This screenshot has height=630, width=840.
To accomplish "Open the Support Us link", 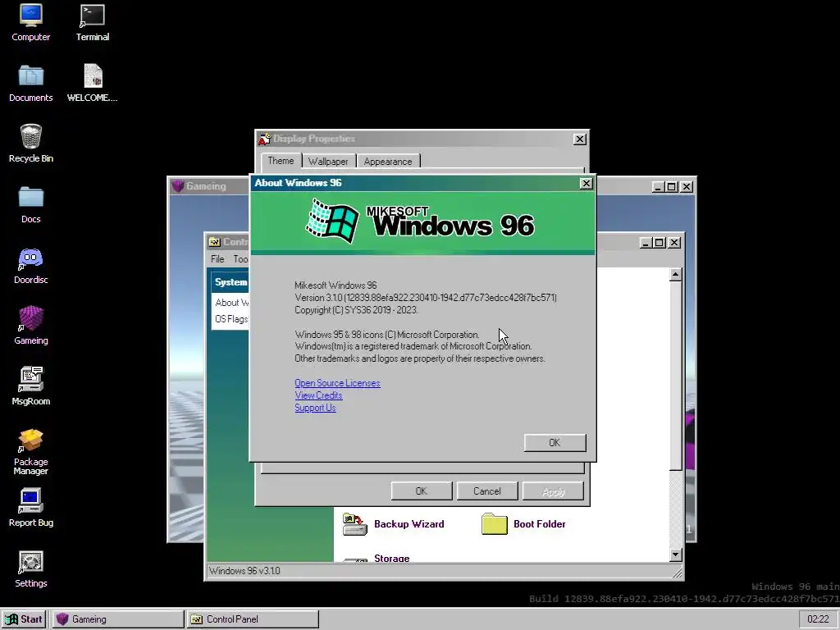I will point(315,408).
